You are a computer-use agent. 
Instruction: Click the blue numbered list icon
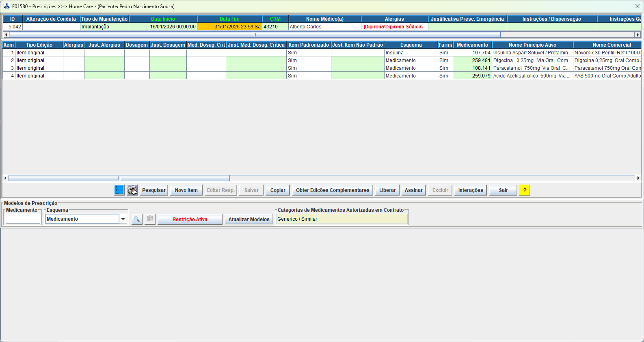[119, 190]
